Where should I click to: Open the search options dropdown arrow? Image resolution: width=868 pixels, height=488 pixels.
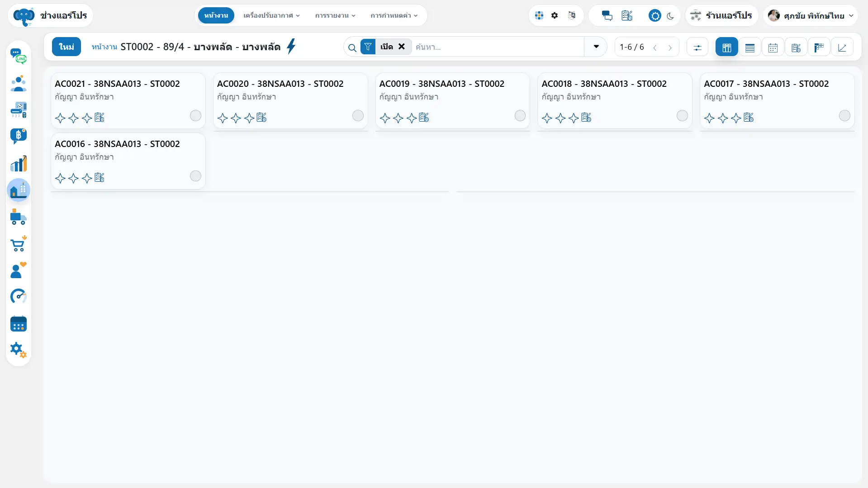click(596, 47)
